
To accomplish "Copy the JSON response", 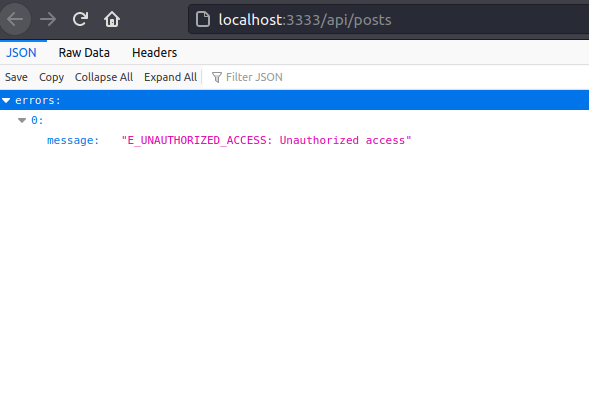I will point(51,77).
